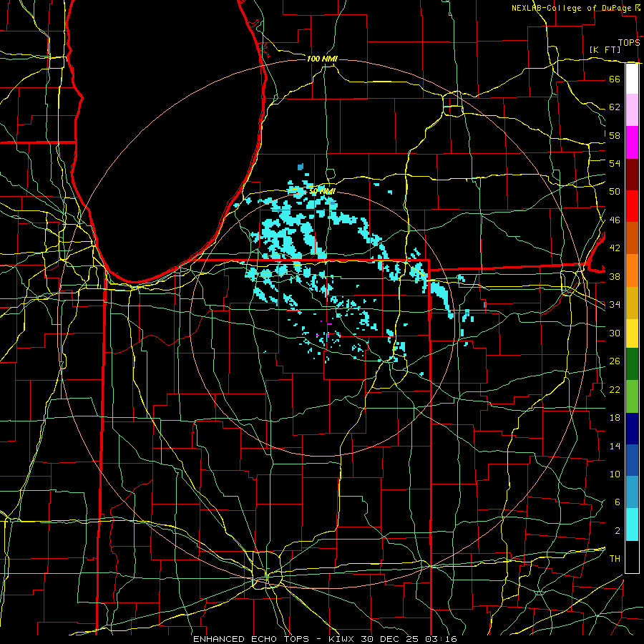644x644 pixels.
Task: Click the magenta legend swatch
Action: pyautogui.click(x=632, y=142)
